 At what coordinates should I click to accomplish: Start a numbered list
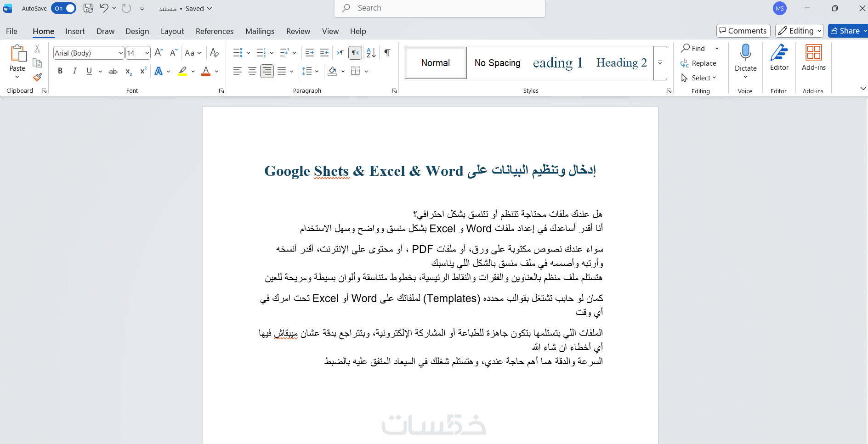tap(261, 53)
